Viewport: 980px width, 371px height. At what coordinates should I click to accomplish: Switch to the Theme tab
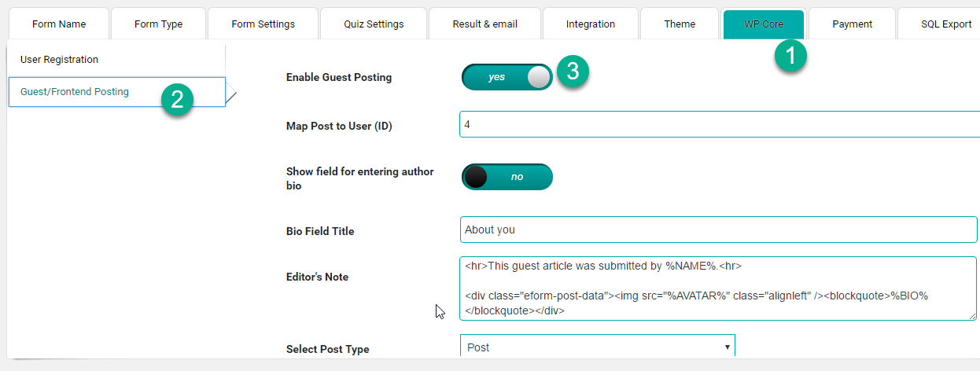click(680, 24)
